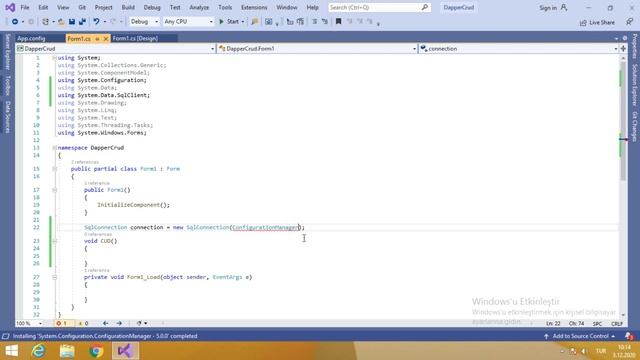The height and width of the screenshot is (360, 640).
Task: Open the Debug menu
Action: tap(152, 7)
